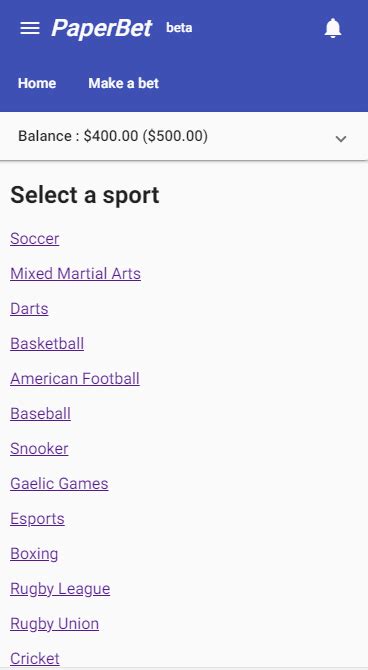Pick Basketball from the sports list
This screenshot has height=670, width=368.
tap(47, 344)
